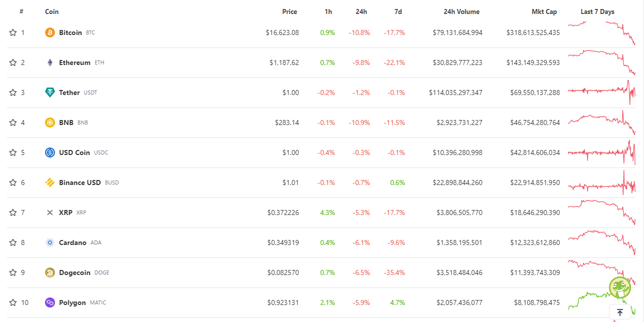Go to the BNB coin page
The width and height of the screenshot is (644, 322).
pyautogui.click(x=66, y=122)
